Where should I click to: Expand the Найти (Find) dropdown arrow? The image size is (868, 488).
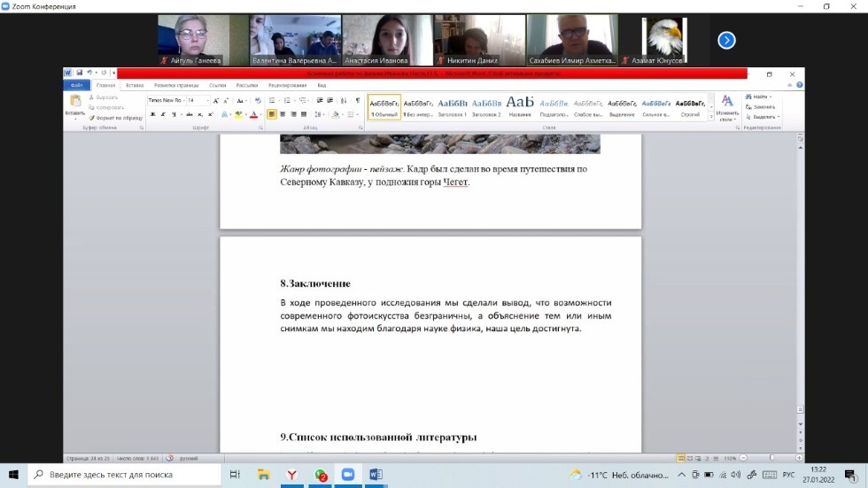[x=771, y=97]
